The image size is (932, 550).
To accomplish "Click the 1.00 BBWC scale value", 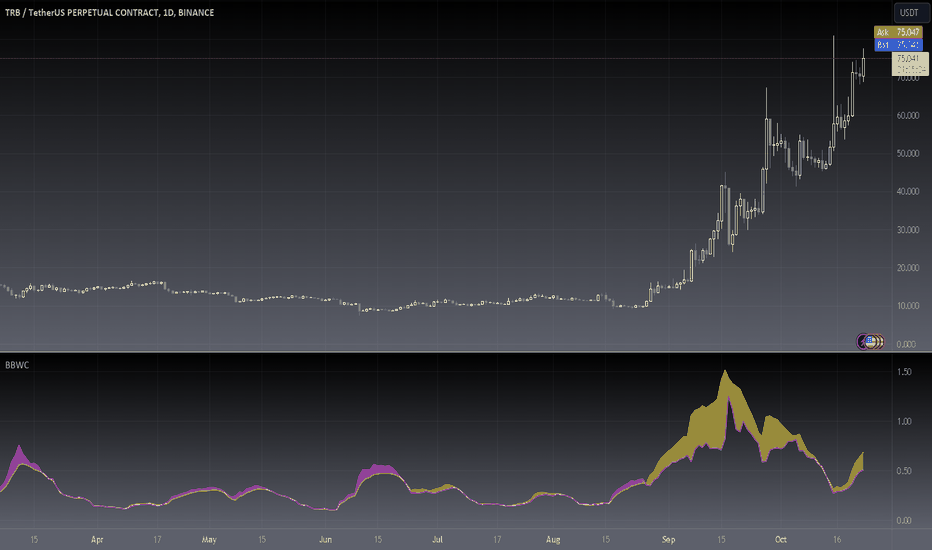I will click(903, 421).
